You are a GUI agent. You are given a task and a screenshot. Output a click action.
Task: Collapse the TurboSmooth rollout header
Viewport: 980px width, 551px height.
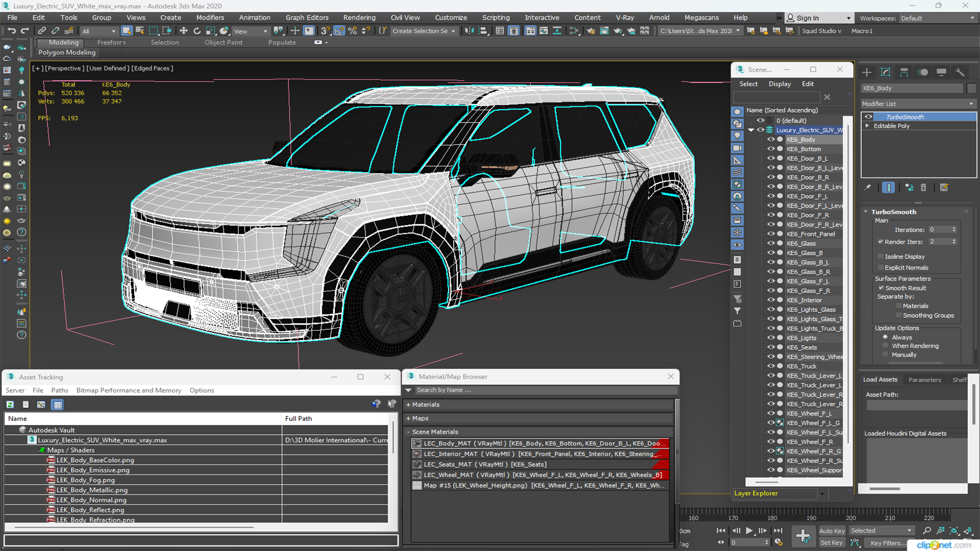point(893,212)
